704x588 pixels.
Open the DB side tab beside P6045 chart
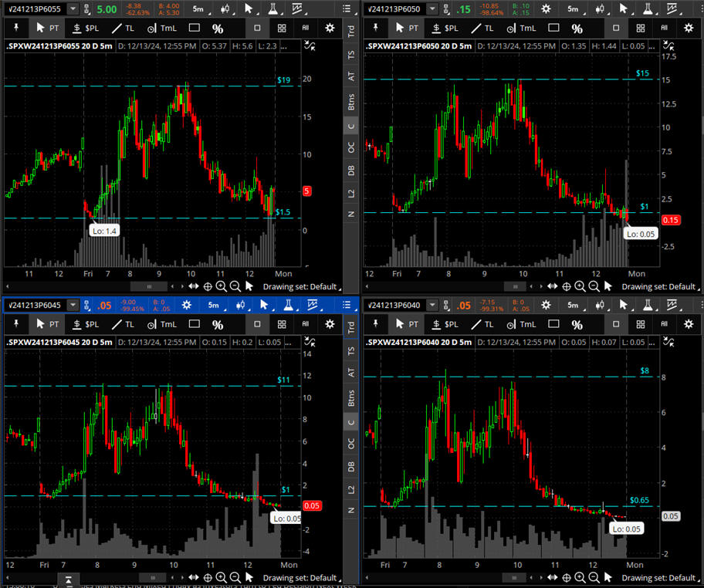pos(351,466)
